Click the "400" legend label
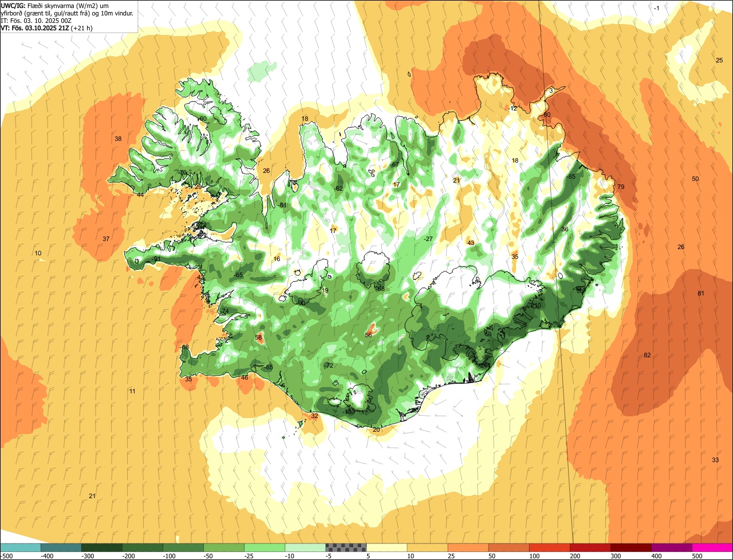Screen dimensions: 733x560 point(657,555)
